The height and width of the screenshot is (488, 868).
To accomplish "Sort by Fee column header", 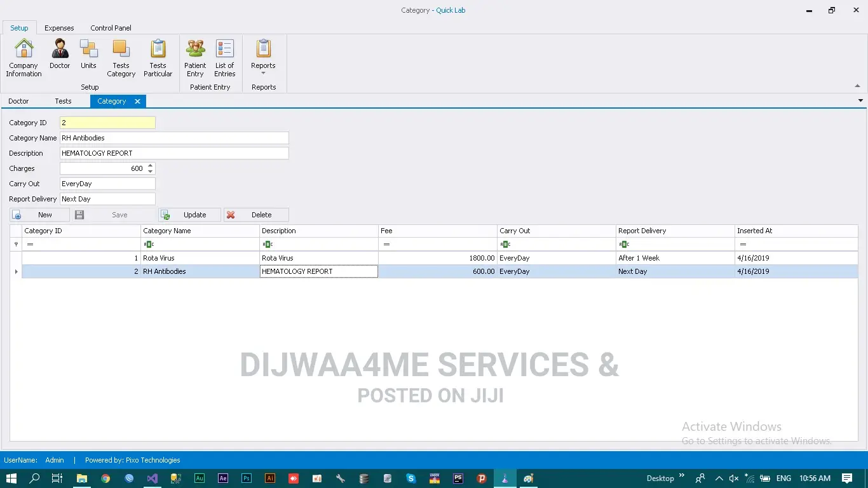I will [x=438, y=231].
